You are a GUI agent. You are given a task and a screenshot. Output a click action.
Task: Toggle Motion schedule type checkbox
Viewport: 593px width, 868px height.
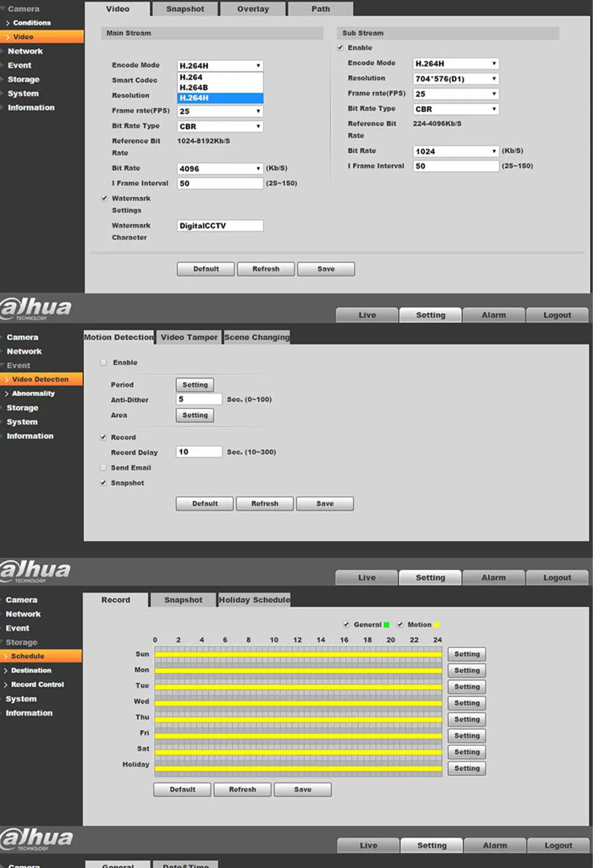[x=400, y=624]
